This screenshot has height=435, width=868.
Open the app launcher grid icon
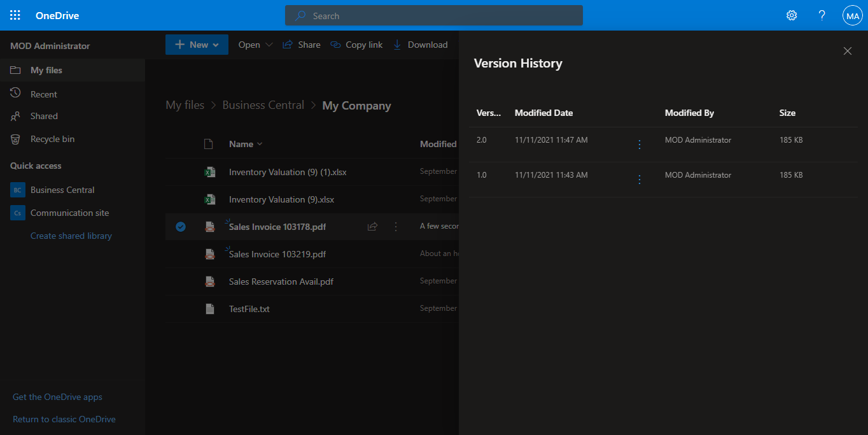[15, 15]
